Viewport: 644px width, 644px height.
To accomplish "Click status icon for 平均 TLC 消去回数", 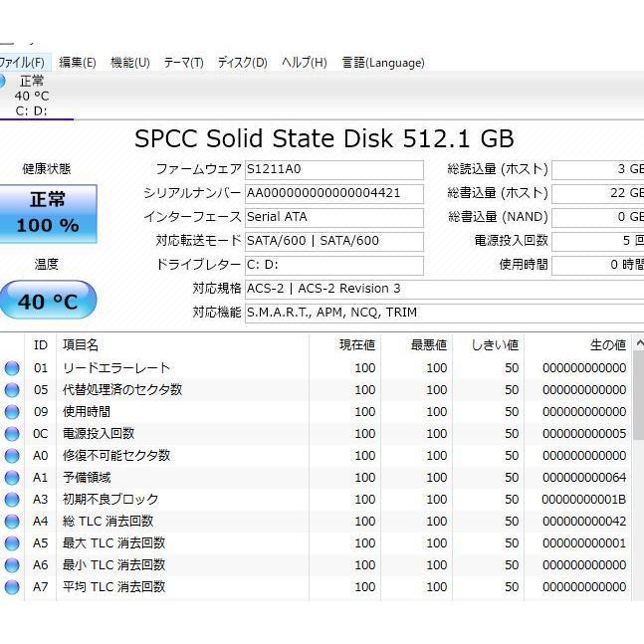I will (x=12, y=587).
